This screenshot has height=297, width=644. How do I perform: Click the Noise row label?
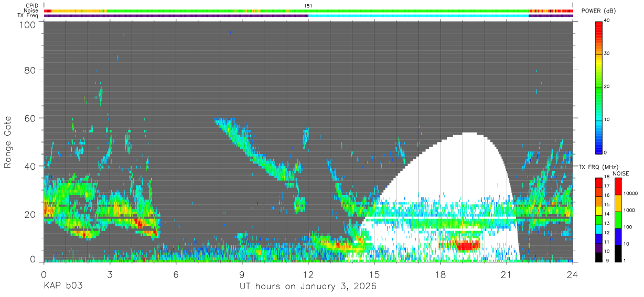[32, 10]
